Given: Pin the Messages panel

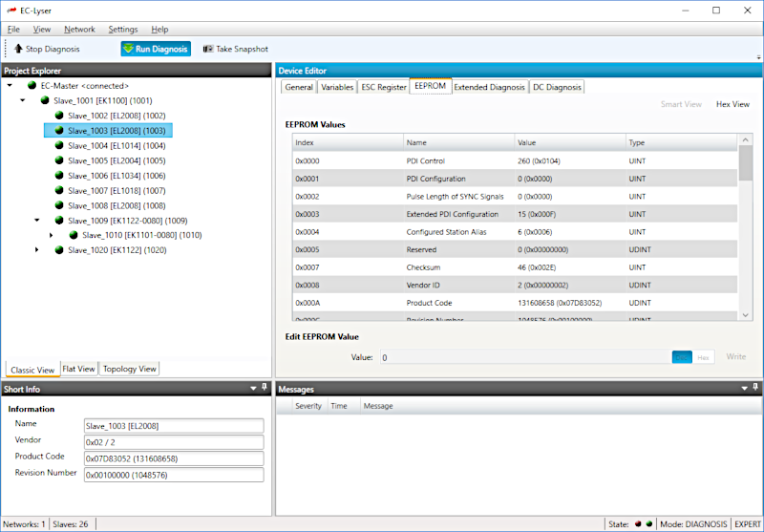Looking at the screenshot, I should pos(743,389).
